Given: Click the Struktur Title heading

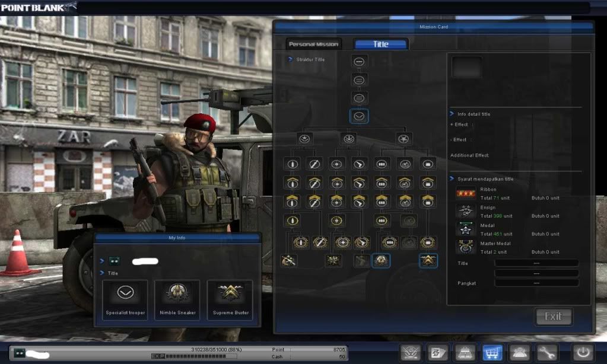Looking at the screenshot, I should [x=310, y=59].
